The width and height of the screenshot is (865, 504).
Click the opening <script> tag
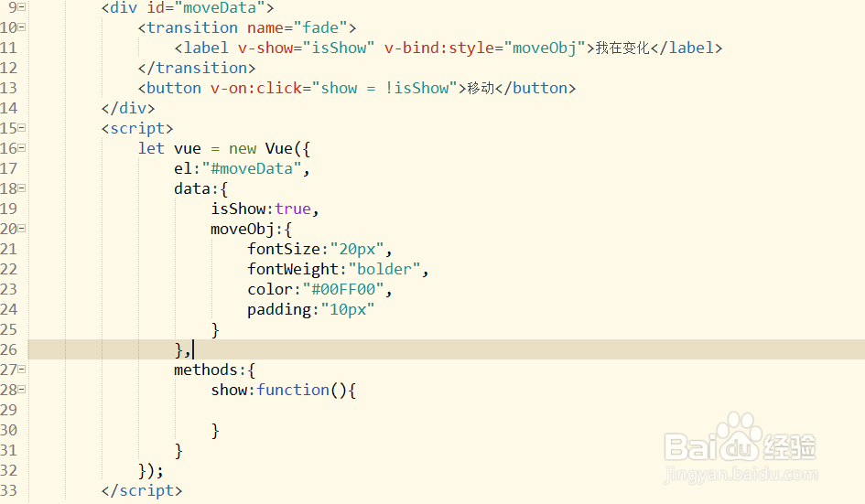(x=137, y=128)
